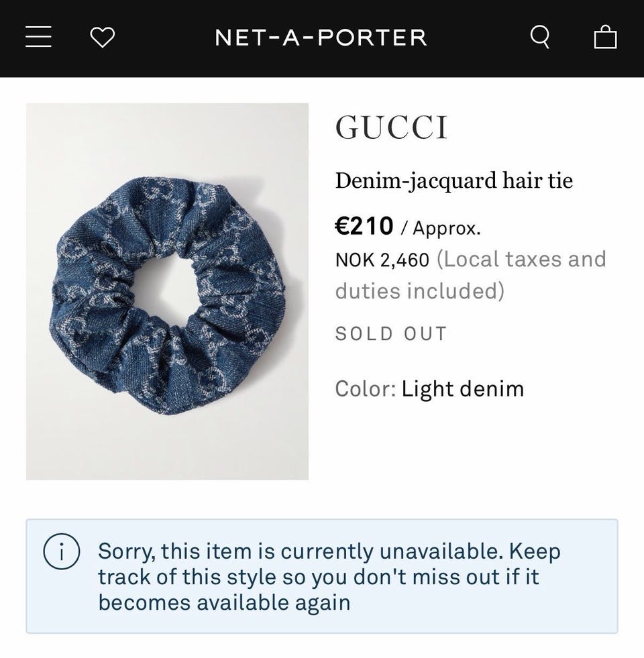
Task: Select the Light denim color value
Action: point(462,389)
